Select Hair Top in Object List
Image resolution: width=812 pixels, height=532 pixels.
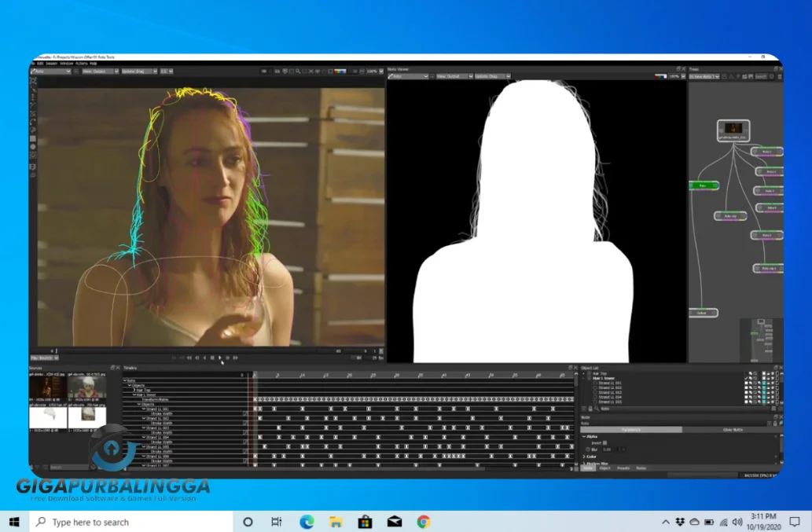pyautogui.click(x=599, y=373)
